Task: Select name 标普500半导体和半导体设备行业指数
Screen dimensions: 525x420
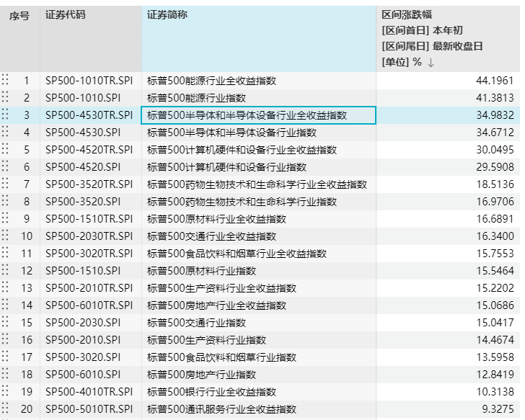Action: coord(231,133)
